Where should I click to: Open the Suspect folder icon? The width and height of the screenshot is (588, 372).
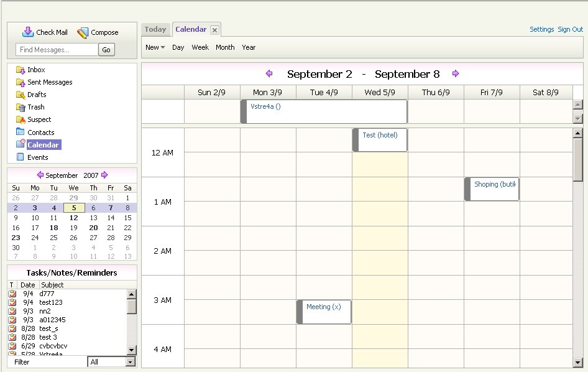(x=21, y=119)
